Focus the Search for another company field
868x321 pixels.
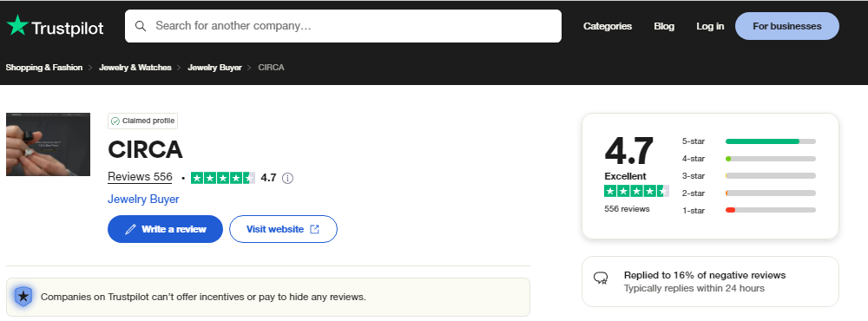343,26
